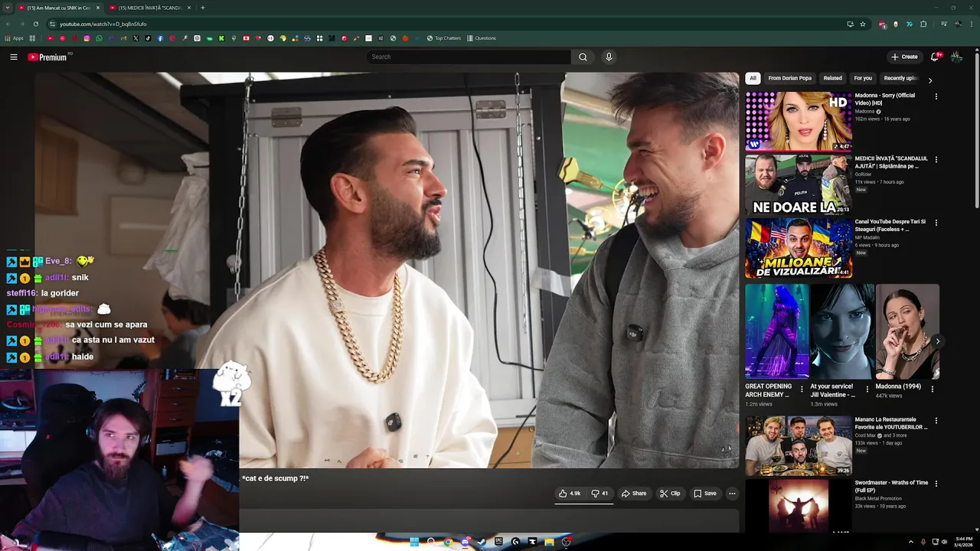
Task: Open options menu for Madonna - Sorry
Action: [x=936, y=96]
